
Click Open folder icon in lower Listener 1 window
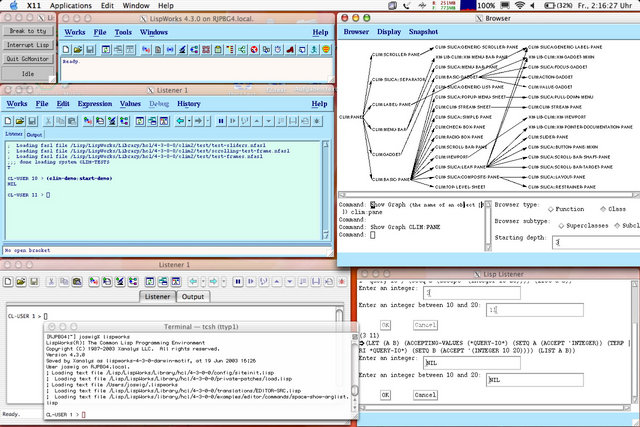(21, 281)
